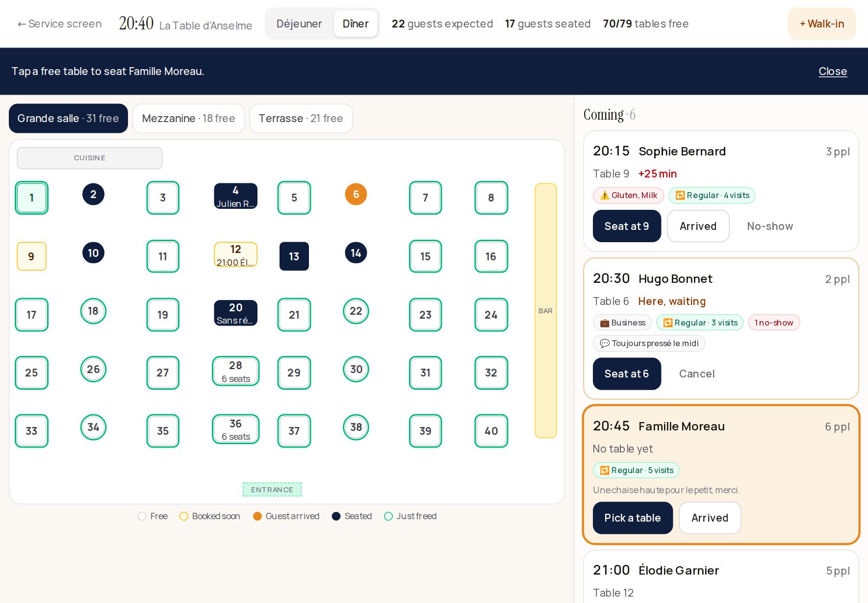Close the seating banner
868x603 pixels.
[x=833, y=72]
